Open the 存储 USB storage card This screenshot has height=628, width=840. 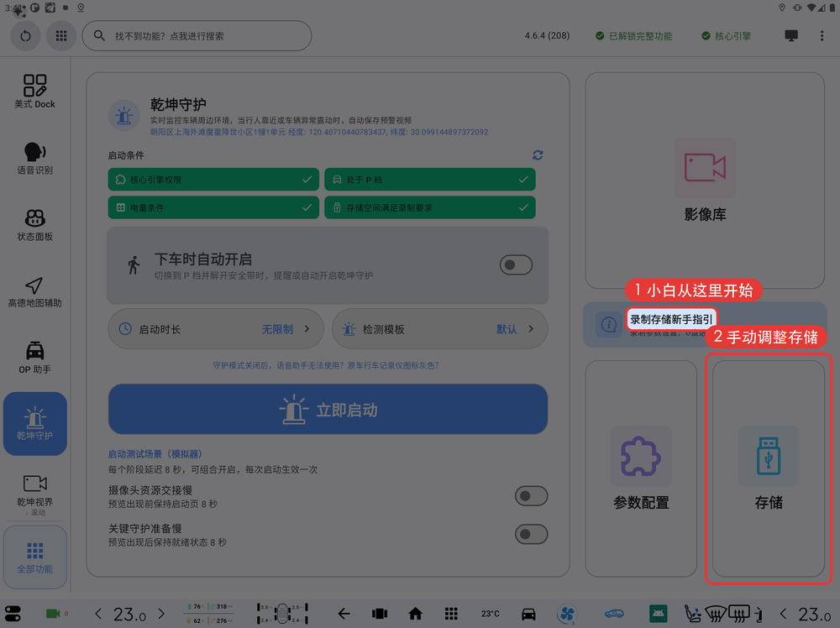[769, 468]
